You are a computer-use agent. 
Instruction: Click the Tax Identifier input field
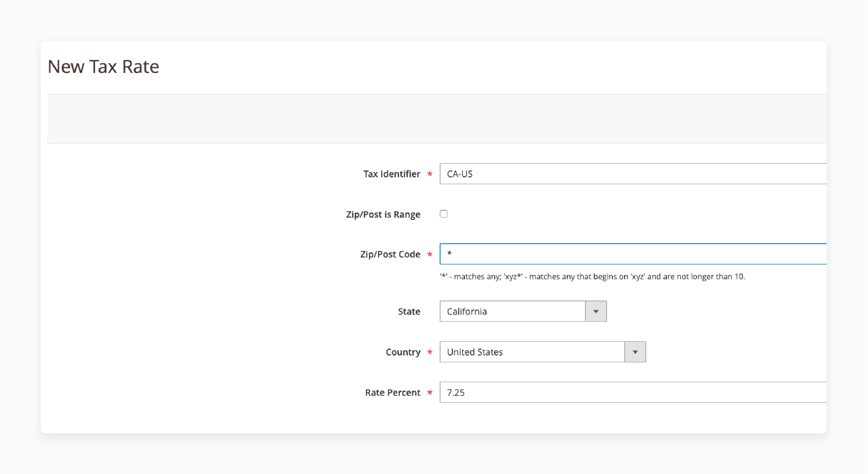[633, 174]
